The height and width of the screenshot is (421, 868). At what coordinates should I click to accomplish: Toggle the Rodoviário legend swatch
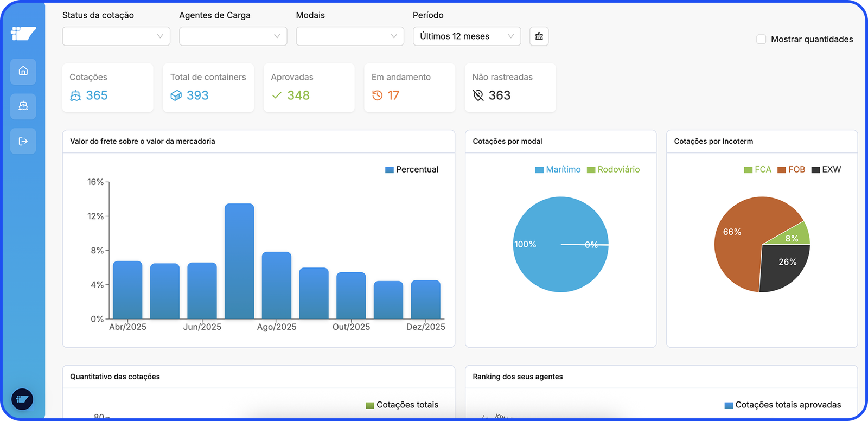pos(591,170)
